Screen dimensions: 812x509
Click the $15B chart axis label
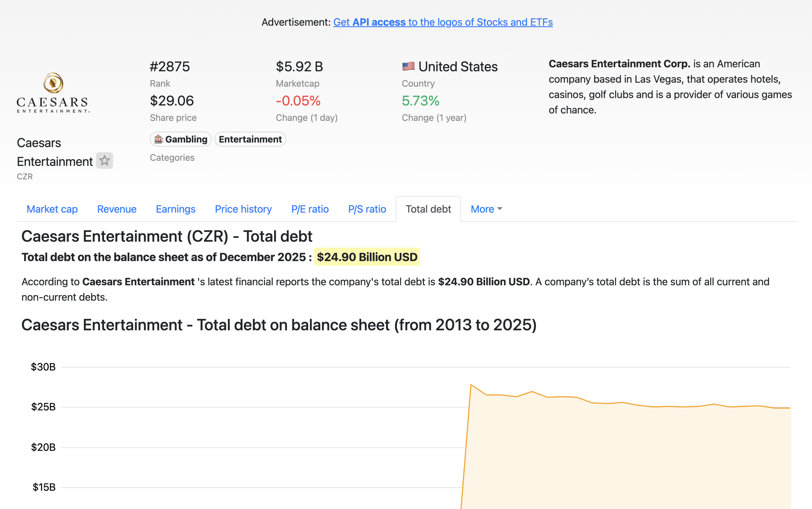tap(44, 487)
